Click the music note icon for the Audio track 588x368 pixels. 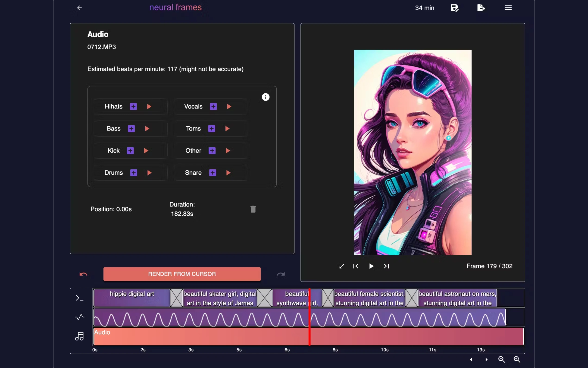[x=79, y=336]
